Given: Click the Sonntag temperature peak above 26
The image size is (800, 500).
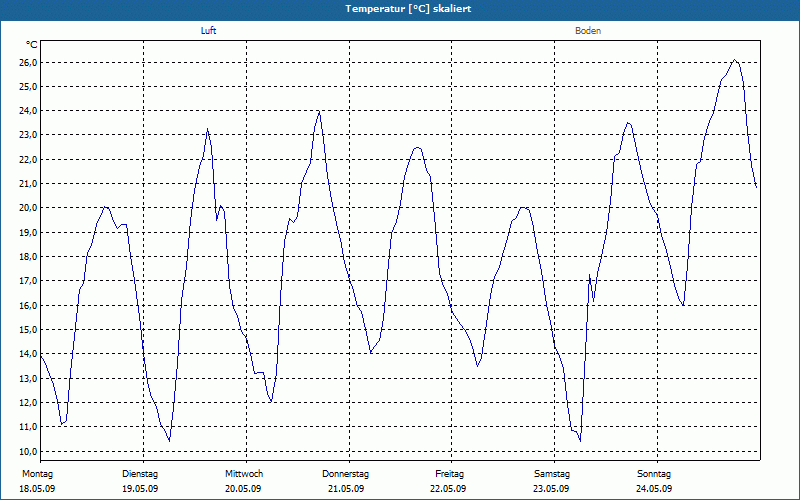Looking at the screenshot, I should click(735, 60).
